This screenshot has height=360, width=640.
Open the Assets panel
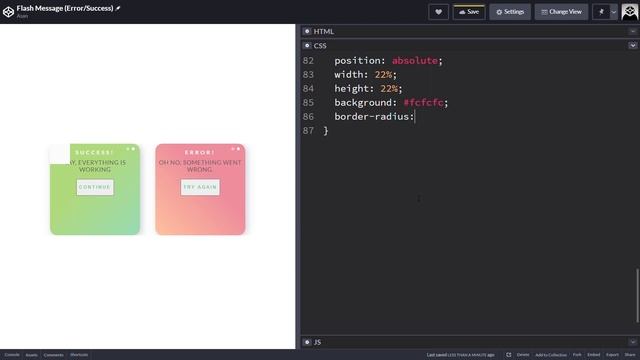point(31,355)
